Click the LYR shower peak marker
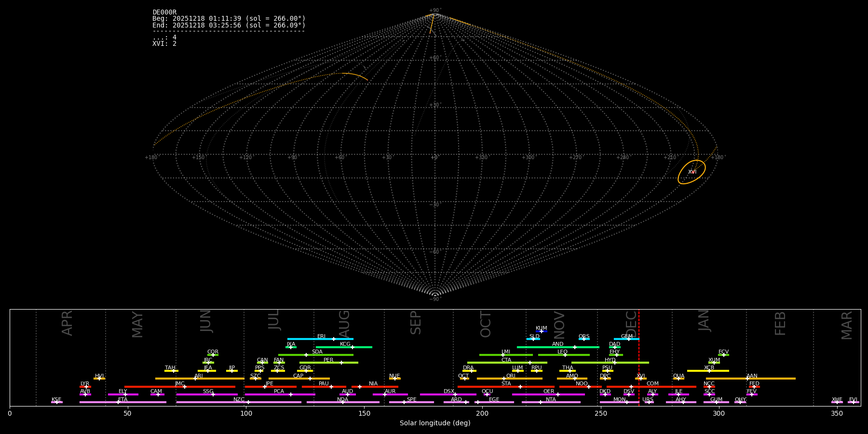The width and height of the screenshot is (868, 434). point(86,387)
